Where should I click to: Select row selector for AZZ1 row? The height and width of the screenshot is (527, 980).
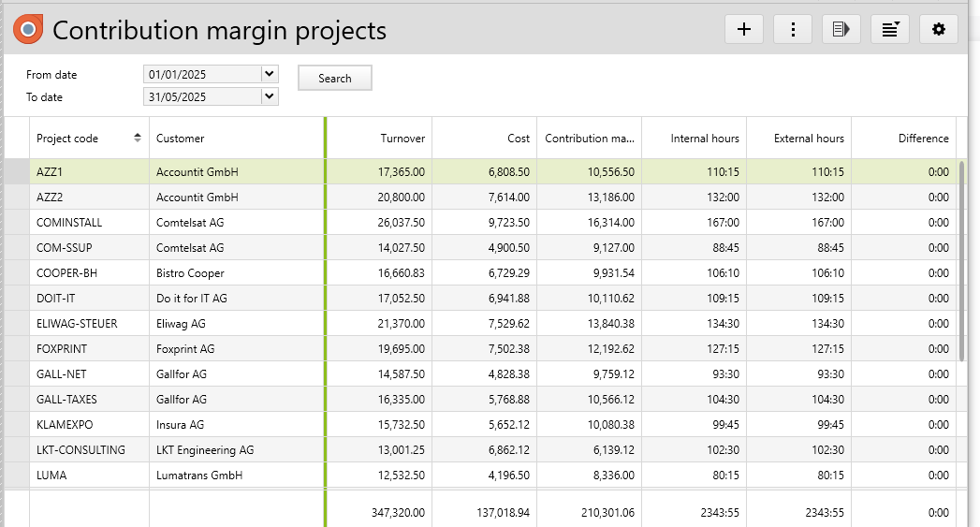[17, 172]
